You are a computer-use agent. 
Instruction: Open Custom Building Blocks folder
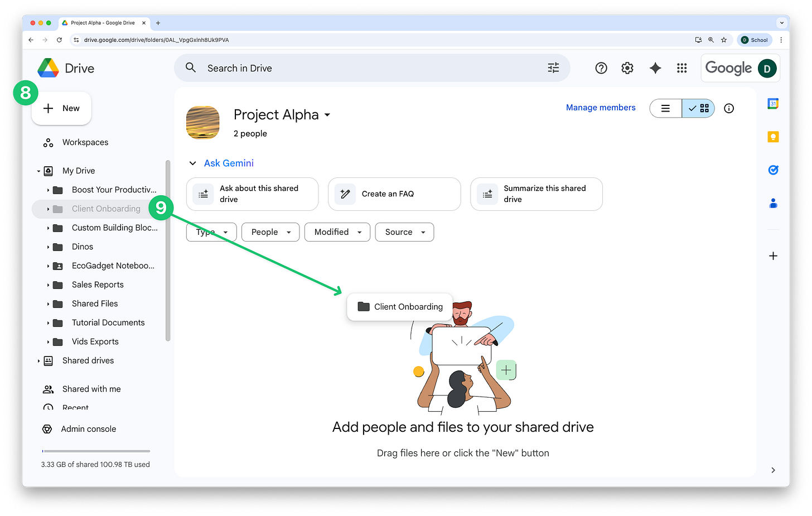[x=115, y=228]
